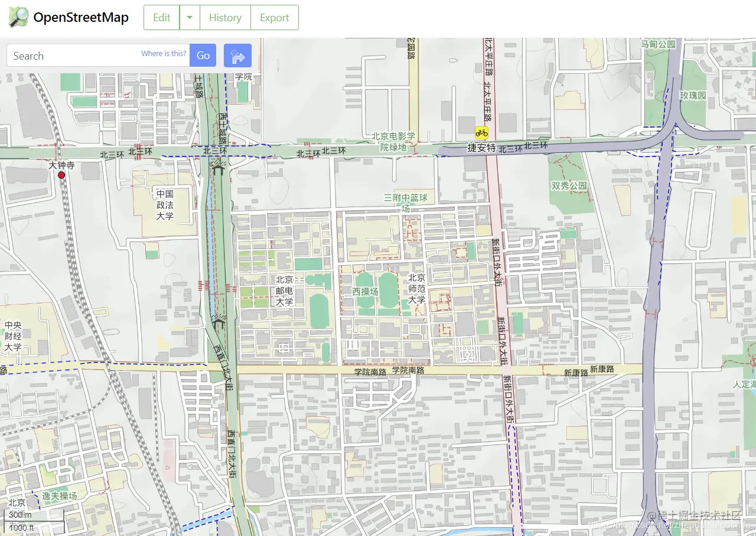The width and height of the screenshot is (756, 536).
Task: Click the 人定湖 label
Action: [745, 384]
